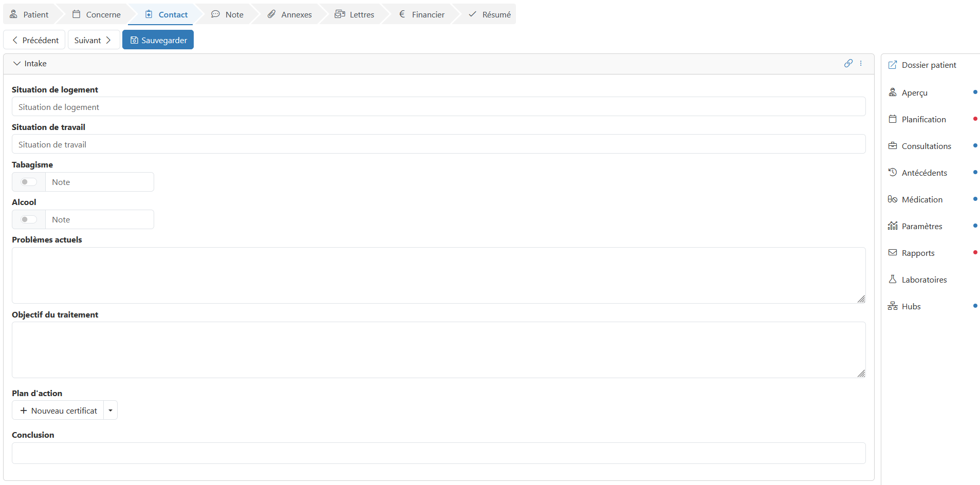Viewport: 980px width, 485px height.
Task: Focus the Situation de logement field
Action: 439,107
